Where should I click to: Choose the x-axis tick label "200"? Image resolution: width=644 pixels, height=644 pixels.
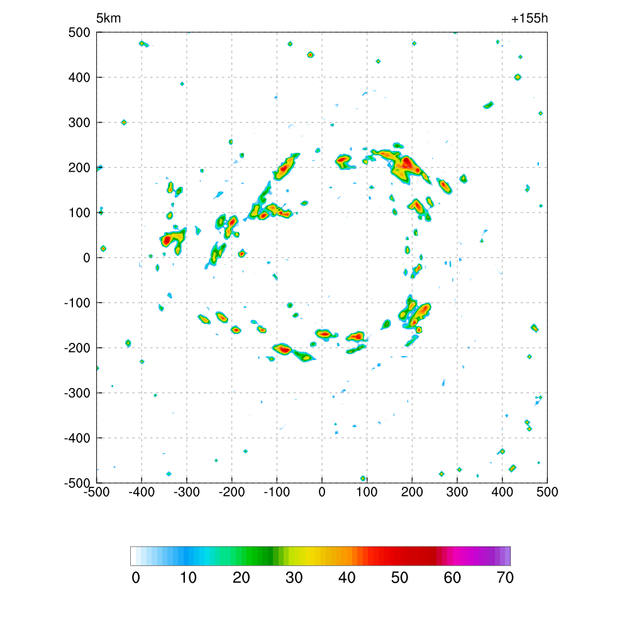tap(412, 492)
